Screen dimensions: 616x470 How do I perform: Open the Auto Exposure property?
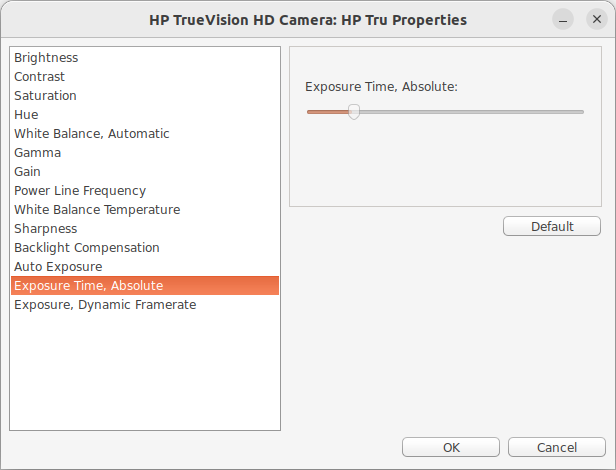pyautogui.click(x=58, y=267)
